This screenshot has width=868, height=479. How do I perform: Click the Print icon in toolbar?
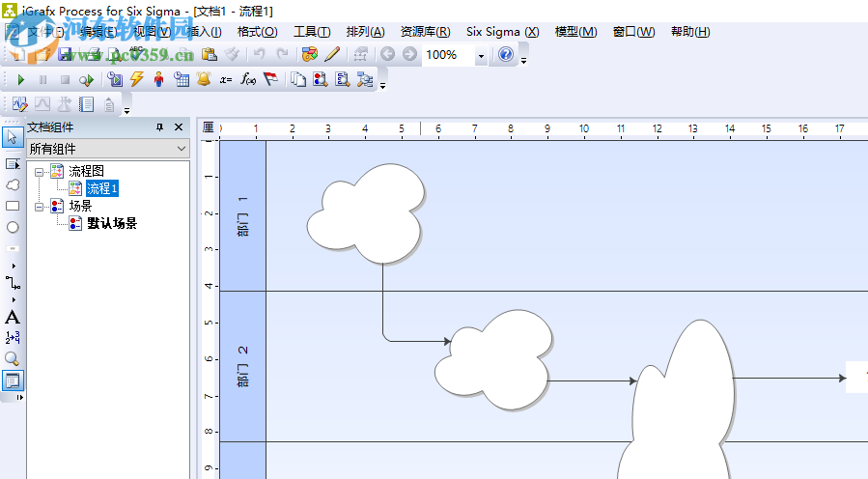94,54
